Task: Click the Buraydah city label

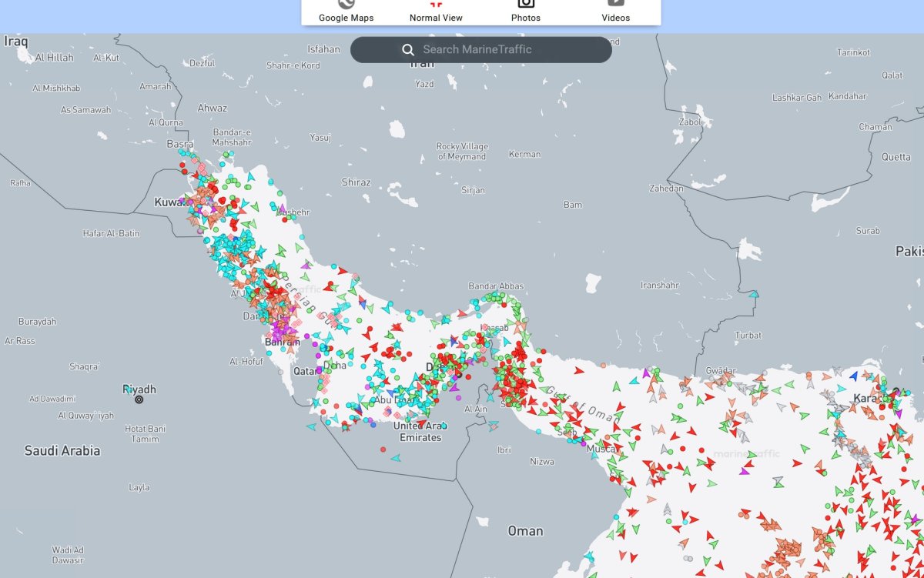Action: point(37,321)
